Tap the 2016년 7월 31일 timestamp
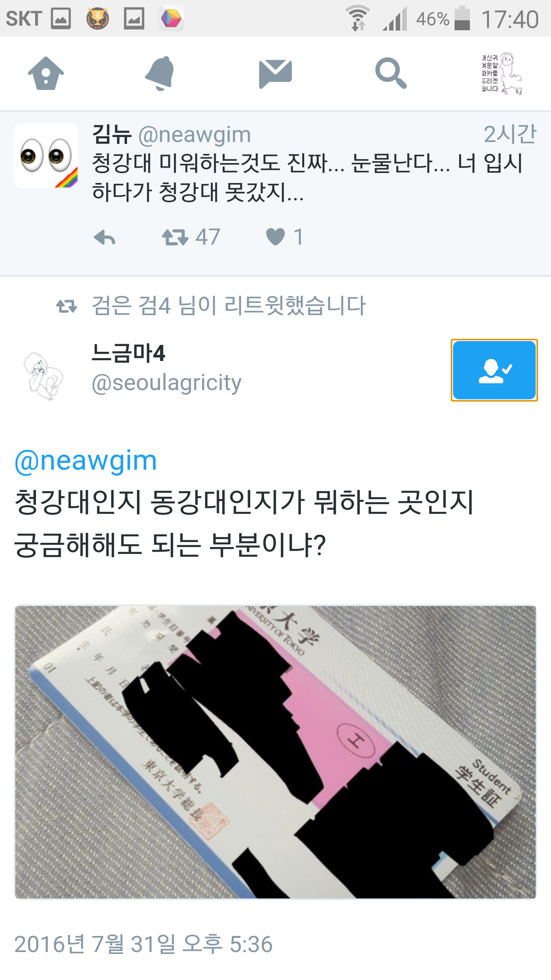Viewport: 551px width, 980px height. (143, 944)
